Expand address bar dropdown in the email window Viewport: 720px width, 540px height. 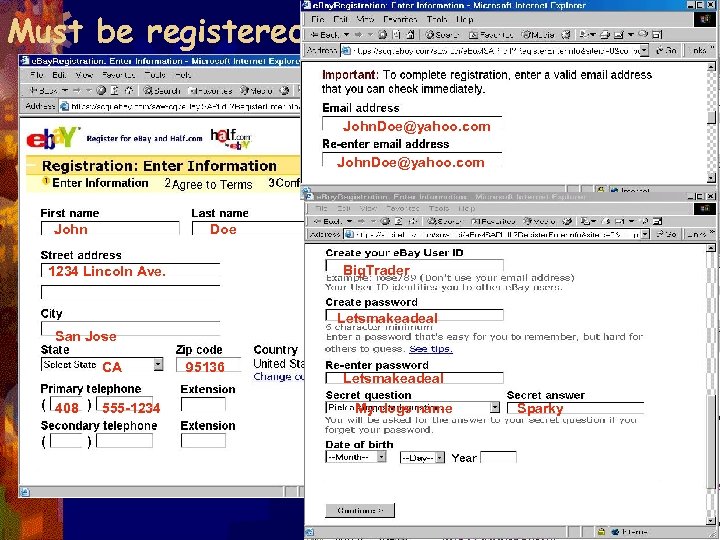tap(644, 50)
